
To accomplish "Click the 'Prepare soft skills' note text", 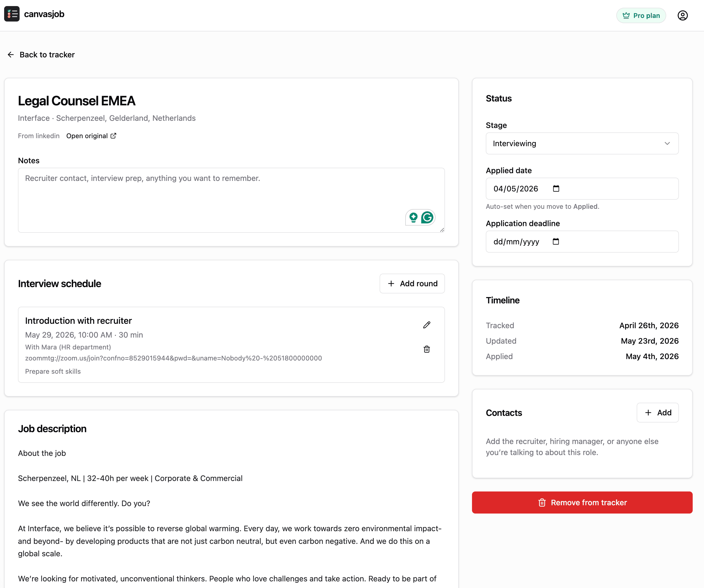I will pyautogui.click(x=53, y=371).
